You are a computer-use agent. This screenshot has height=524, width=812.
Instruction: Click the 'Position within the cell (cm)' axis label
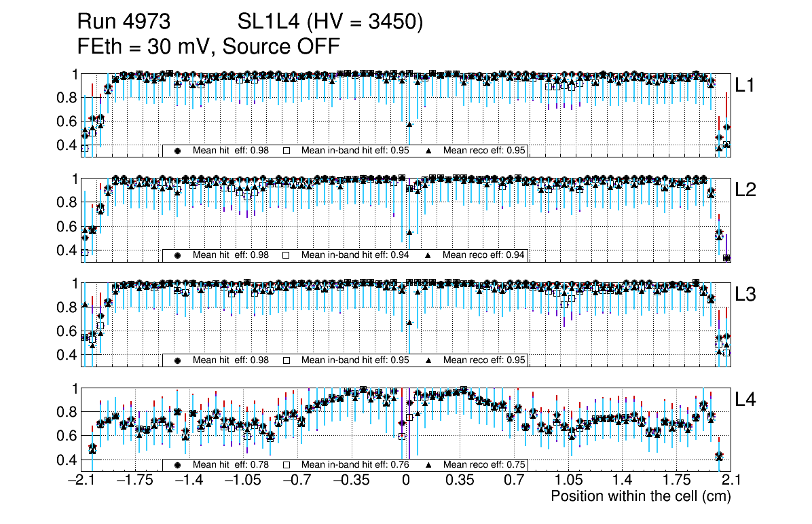(x=640, y=496)
